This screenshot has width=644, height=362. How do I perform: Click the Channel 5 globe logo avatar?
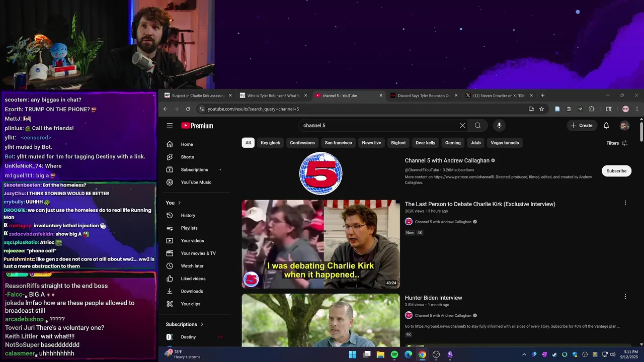coord(321,173)
